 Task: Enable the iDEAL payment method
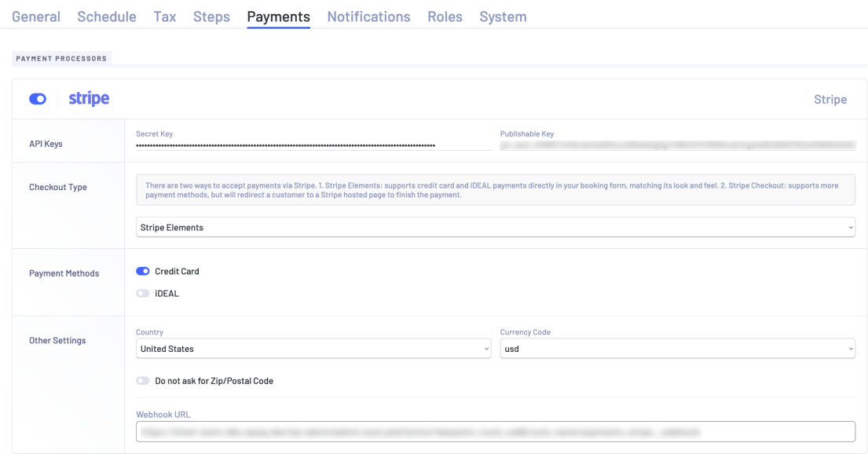(143, 294)
